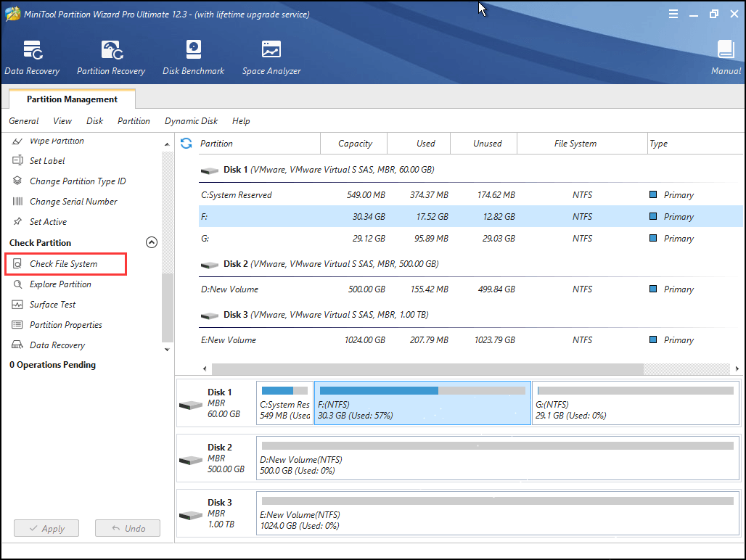Screen dimensions: 746x560
Task: Click the Set Label icon in sidebar
Action: [17, 160]
